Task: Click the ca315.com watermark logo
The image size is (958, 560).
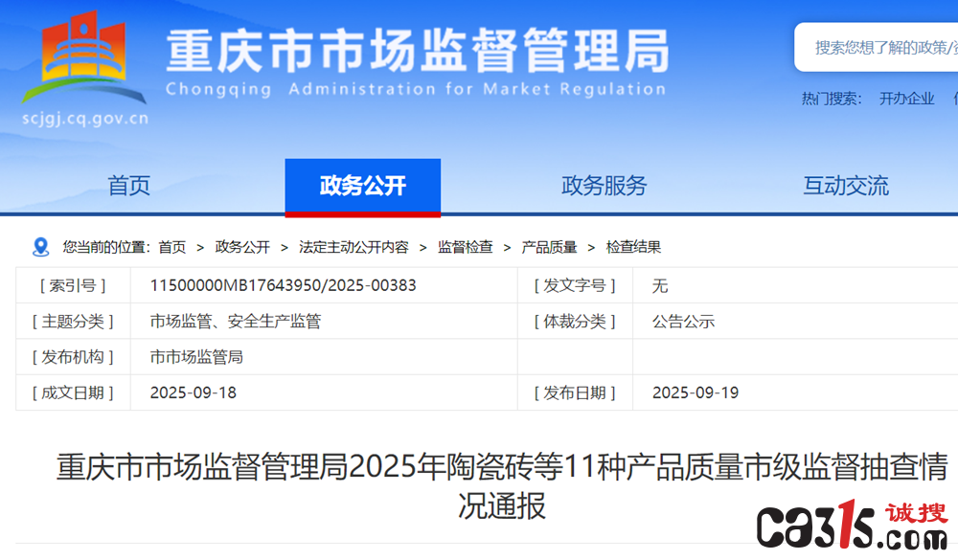Action: click(853, 525)
